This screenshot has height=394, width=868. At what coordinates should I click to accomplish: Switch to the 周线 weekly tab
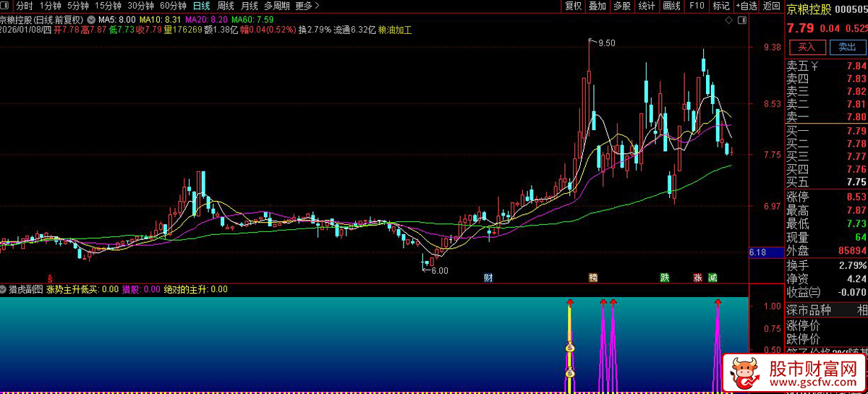226,6
